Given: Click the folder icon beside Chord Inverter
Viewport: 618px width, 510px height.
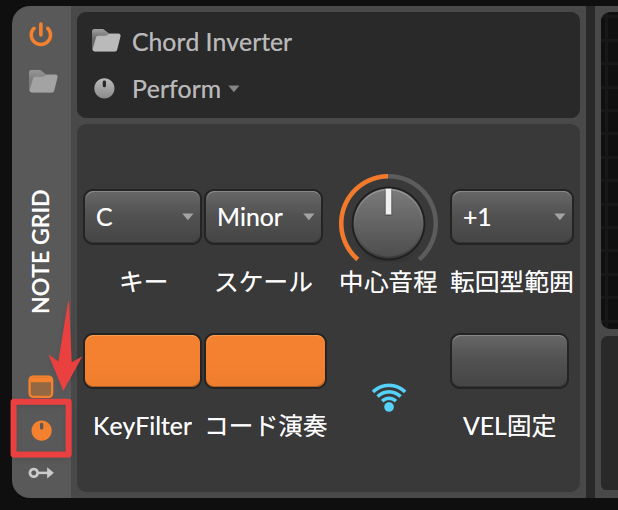Looking at the screenshot, I should (x=106, y=41).
